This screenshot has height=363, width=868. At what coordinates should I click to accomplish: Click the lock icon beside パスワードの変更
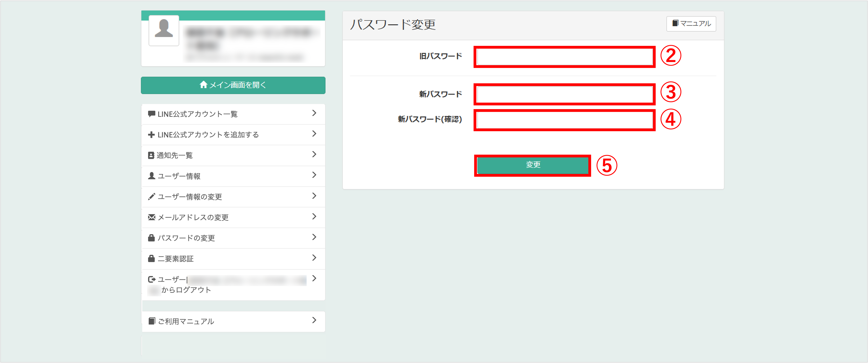point(151,238)
